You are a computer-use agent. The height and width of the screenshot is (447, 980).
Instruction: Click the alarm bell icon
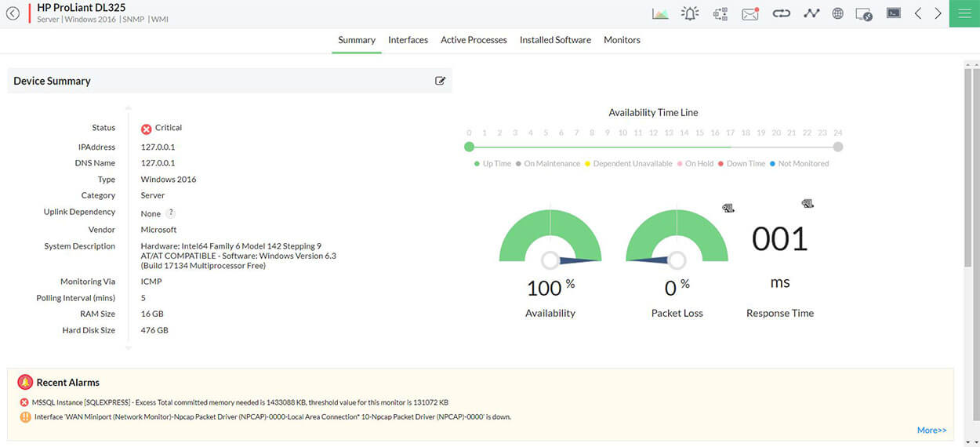pyautogui.click(x=690, y=13)
